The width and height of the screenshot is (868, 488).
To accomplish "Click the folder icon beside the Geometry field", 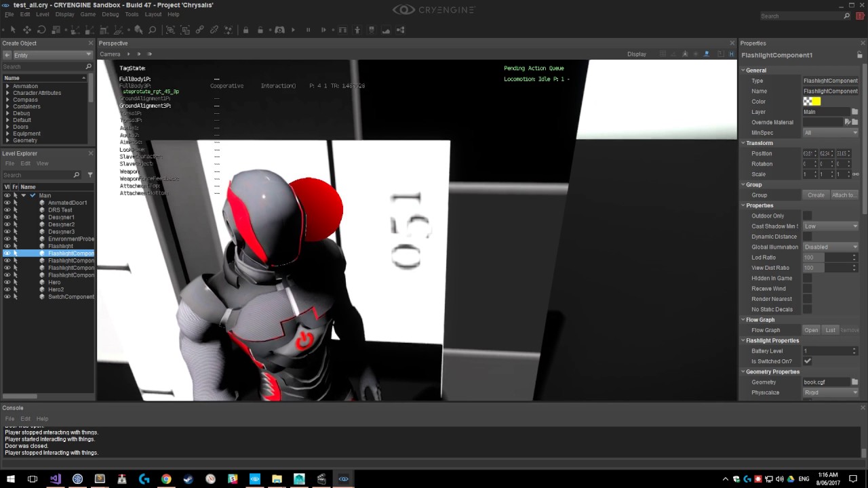I will tap(854, 382).
